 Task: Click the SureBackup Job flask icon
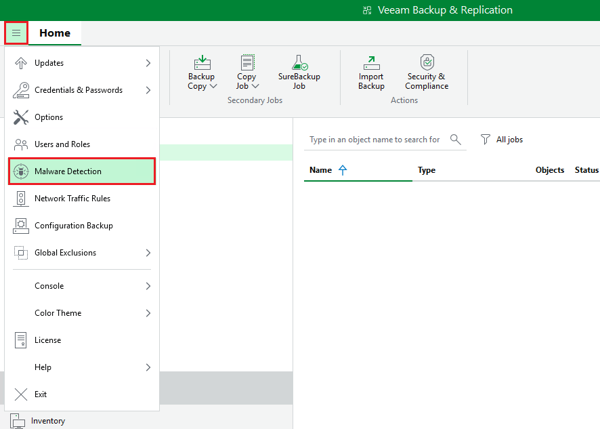[299, 63]
